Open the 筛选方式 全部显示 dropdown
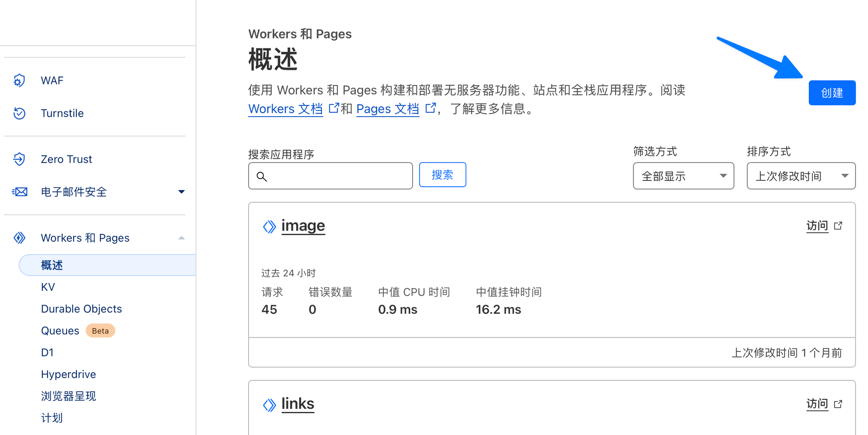The width and height of the screenshot is (868, 435). [x=683, y=176]
